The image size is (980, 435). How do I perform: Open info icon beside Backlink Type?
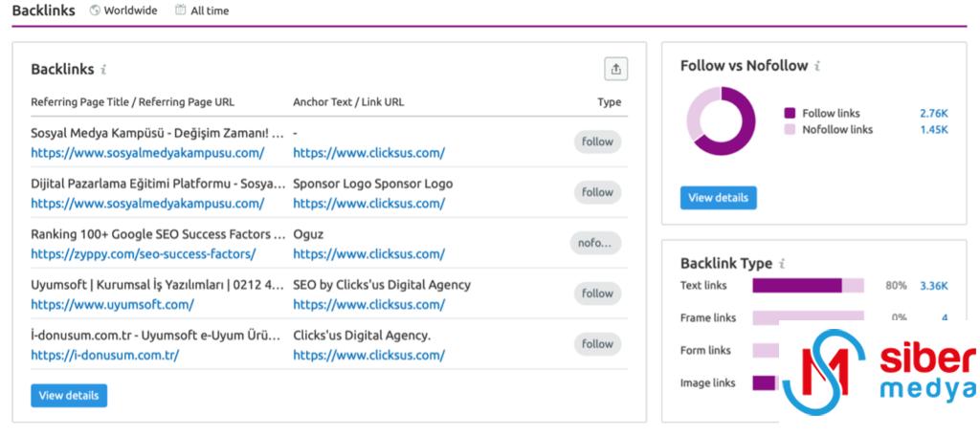coord(783,263)
